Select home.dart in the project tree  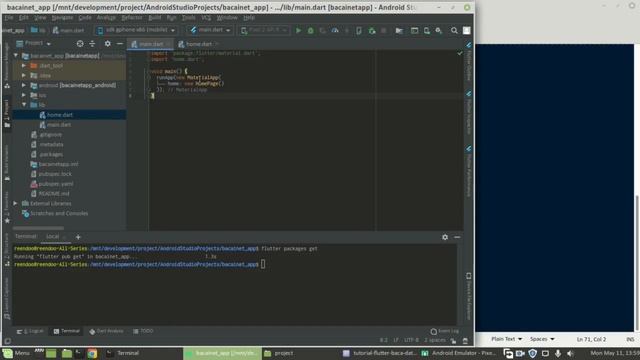60,115
